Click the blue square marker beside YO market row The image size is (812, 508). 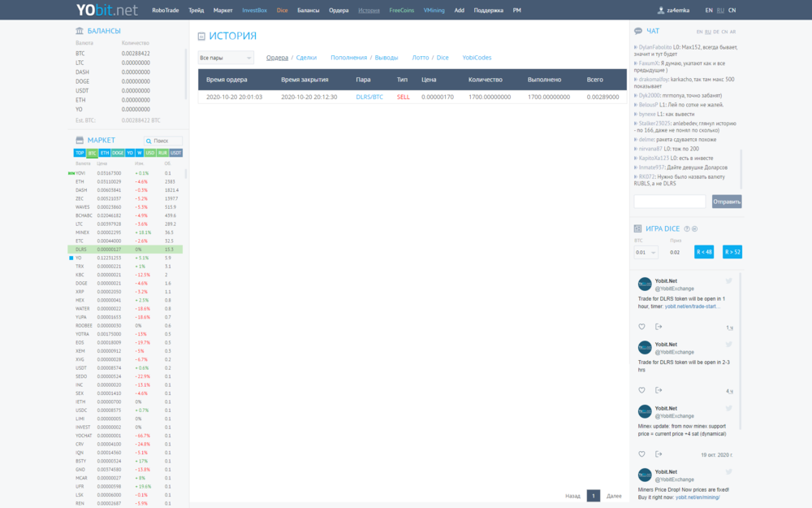71,258
